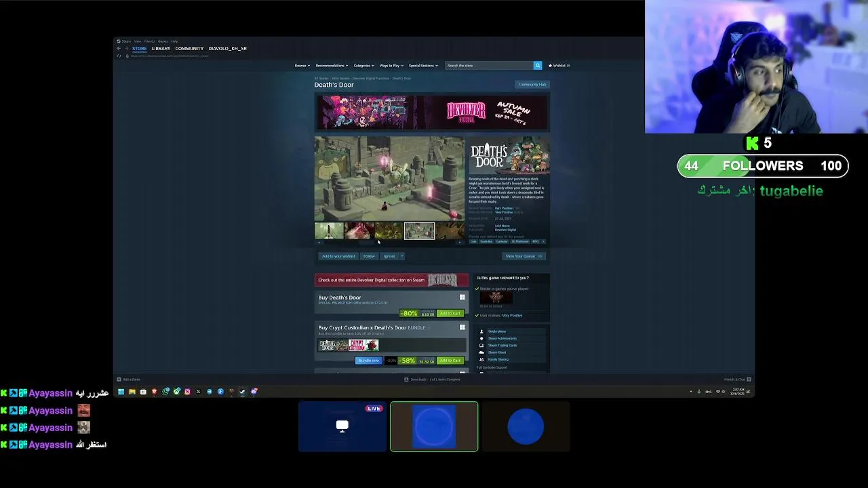Open Steam from the taskbar
This screenshot has height=488, width=868.
click(242, 392)
